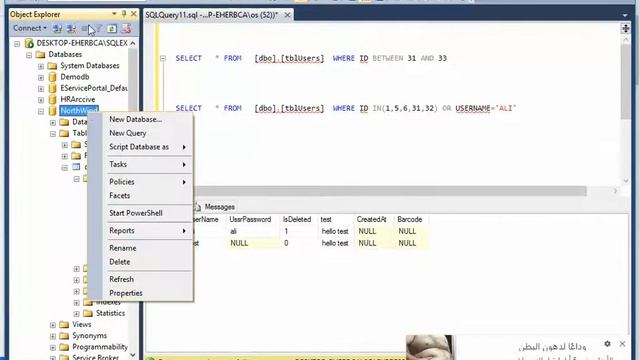The height and width of the screenshot is (360, 640).
Task: Click the Synonyms folder icon
Action: click(64, 336)
